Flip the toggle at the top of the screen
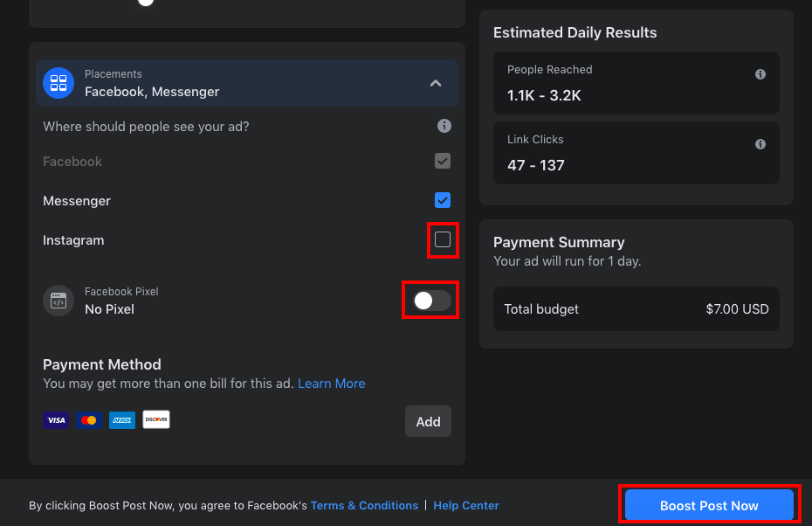Screen dimensions: 812x526 [x=145, y=3]
